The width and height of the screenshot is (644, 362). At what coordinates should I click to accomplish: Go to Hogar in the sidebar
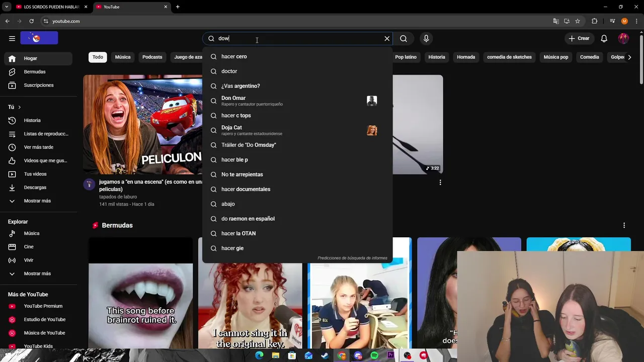(38, 58)
